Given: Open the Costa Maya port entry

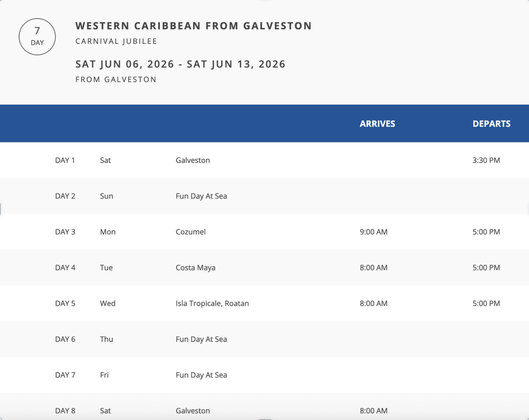Looking at the screenshot, I should [195, 268].
